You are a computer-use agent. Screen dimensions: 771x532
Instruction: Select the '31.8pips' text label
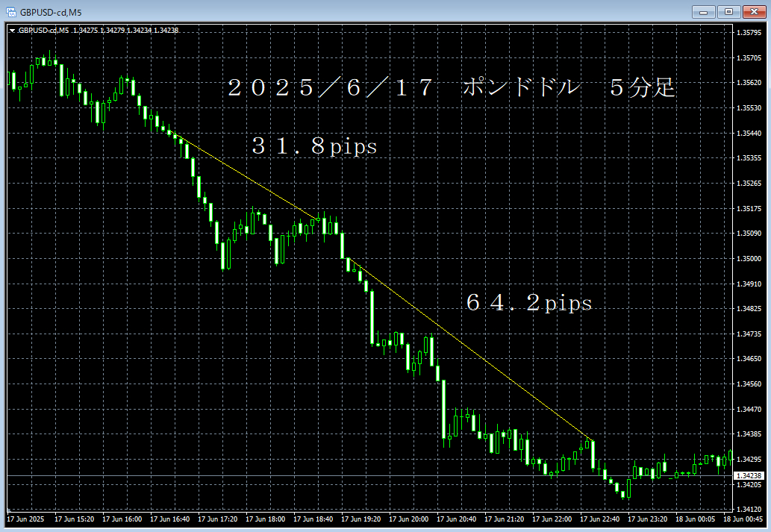pos(314,146)
